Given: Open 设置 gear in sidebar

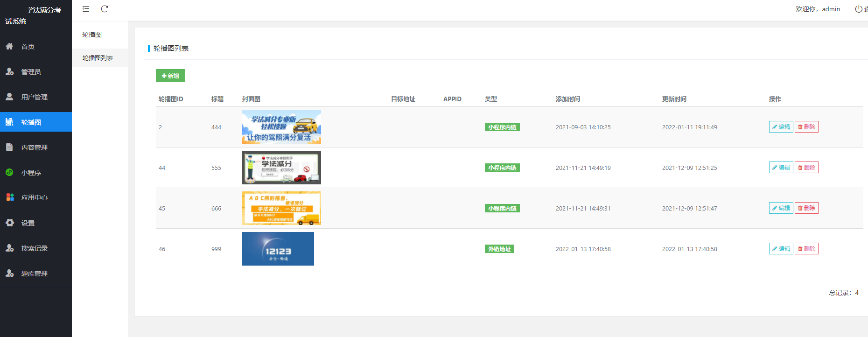Looking at the screenshot, I should tap(10, 223).
